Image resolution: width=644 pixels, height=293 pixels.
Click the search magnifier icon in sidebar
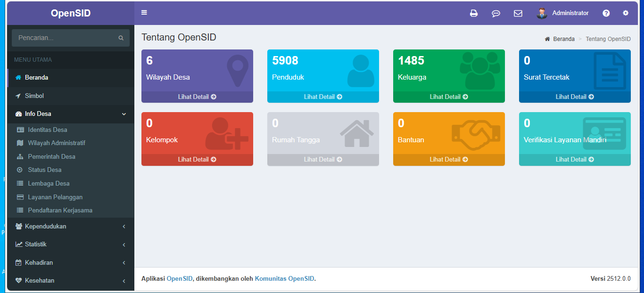121,38
